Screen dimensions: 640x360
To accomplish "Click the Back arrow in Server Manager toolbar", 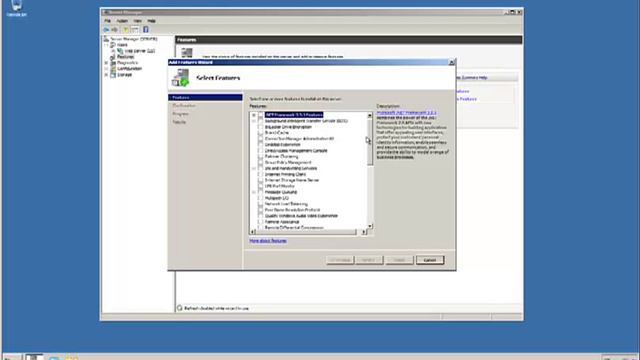I will pyautogui.click(x=106, y=29).
